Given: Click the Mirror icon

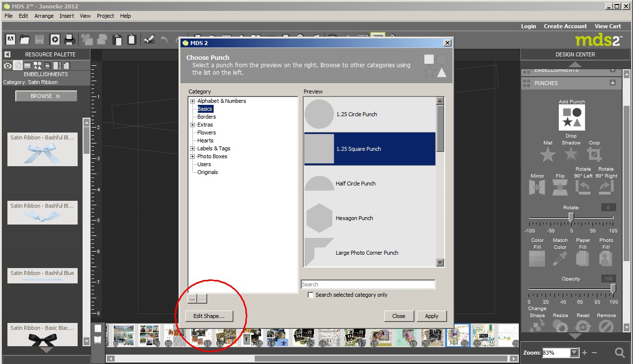Looking at the screenshot, I should (x=537, y=187).
